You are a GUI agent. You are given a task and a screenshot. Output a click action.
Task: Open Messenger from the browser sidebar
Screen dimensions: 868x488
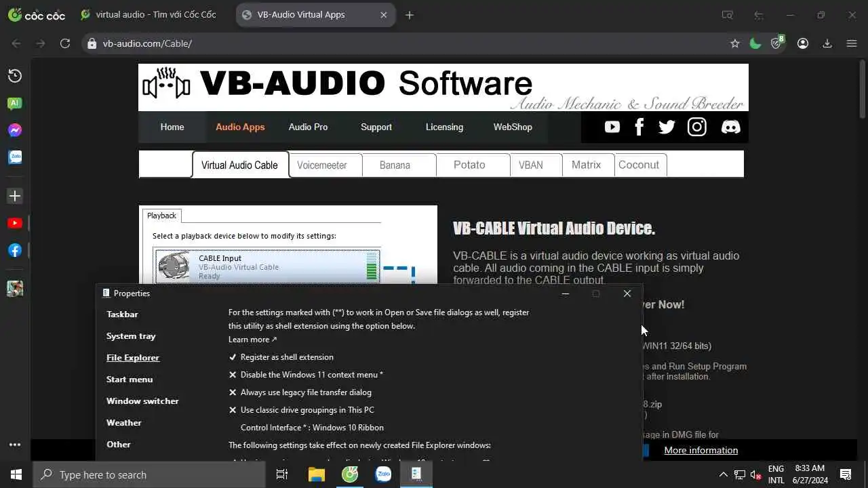(15, 130)
